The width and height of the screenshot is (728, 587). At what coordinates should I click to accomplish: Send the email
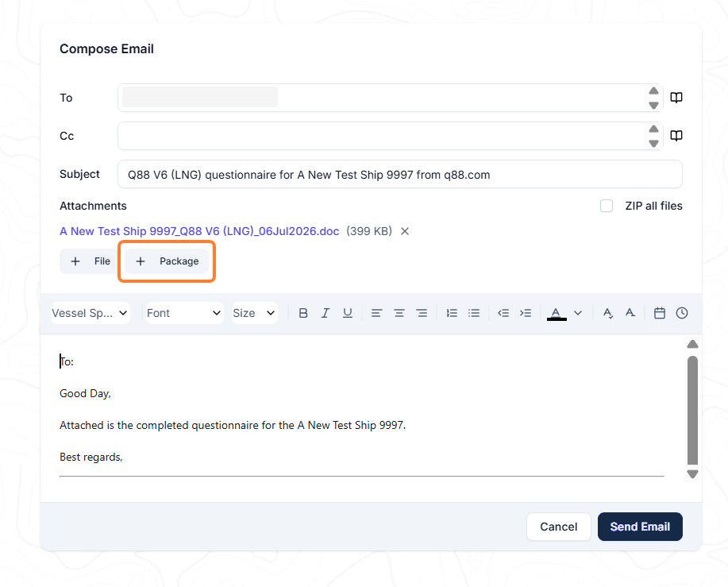pos(640,527)
